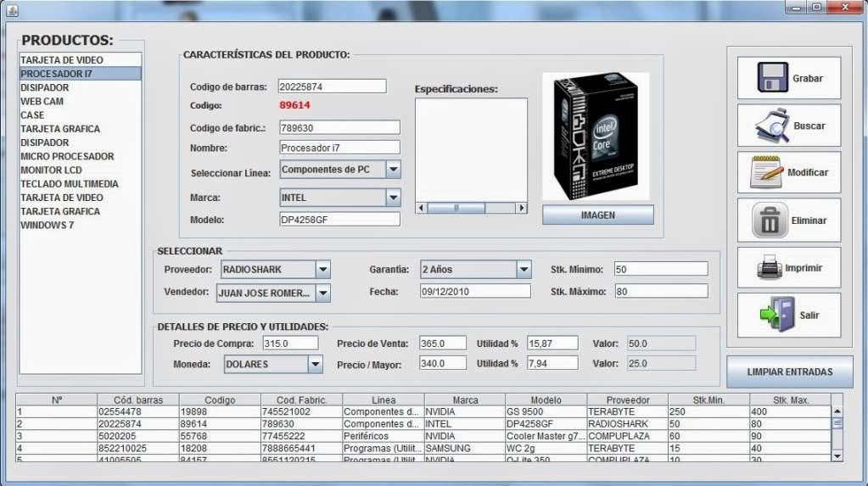
Task: Click the door arrow Salir icon
Action: [x=778, y=315]
